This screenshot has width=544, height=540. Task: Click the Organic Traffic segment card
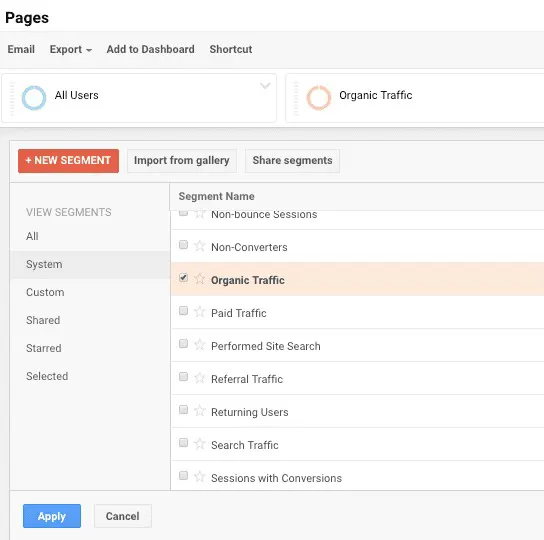click(415, 98)
